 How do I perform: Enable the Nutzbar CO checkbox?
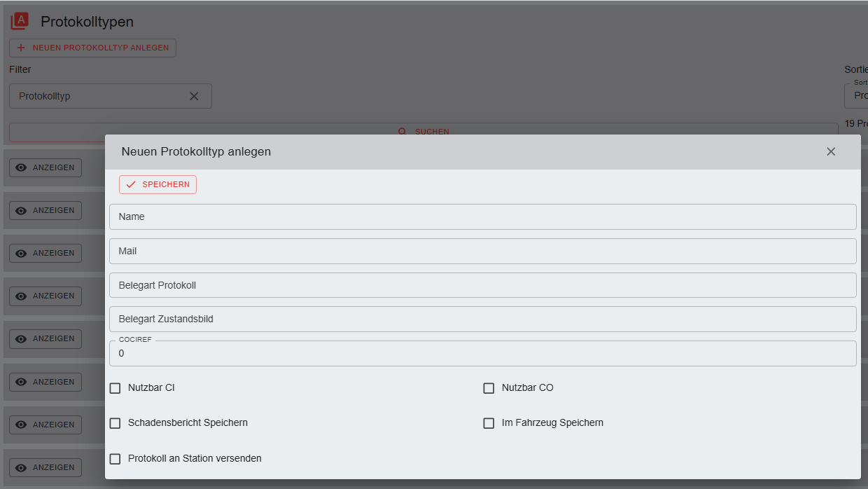(x=489, y=388)
